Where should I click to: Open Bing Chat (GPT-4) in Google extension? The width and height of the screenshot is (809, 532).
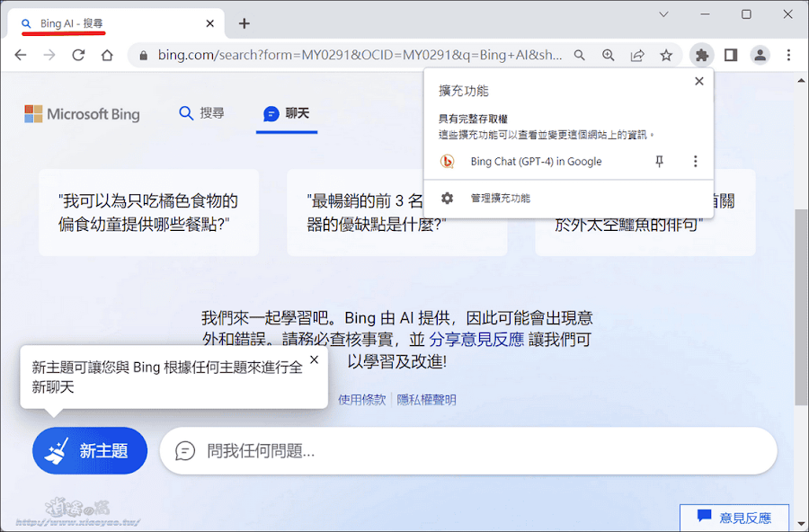536,162
